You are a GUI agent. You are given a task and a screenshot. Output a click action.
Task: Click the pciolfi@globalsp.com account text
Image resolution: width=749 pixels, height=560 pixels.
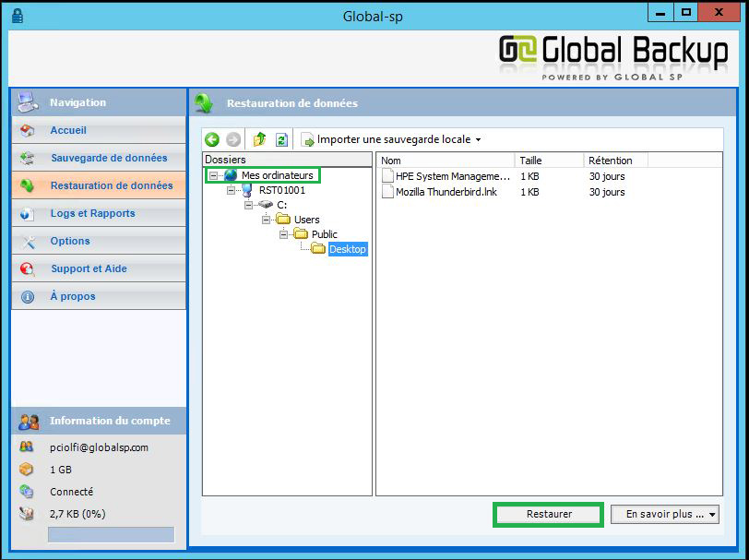tap(99, 447)
